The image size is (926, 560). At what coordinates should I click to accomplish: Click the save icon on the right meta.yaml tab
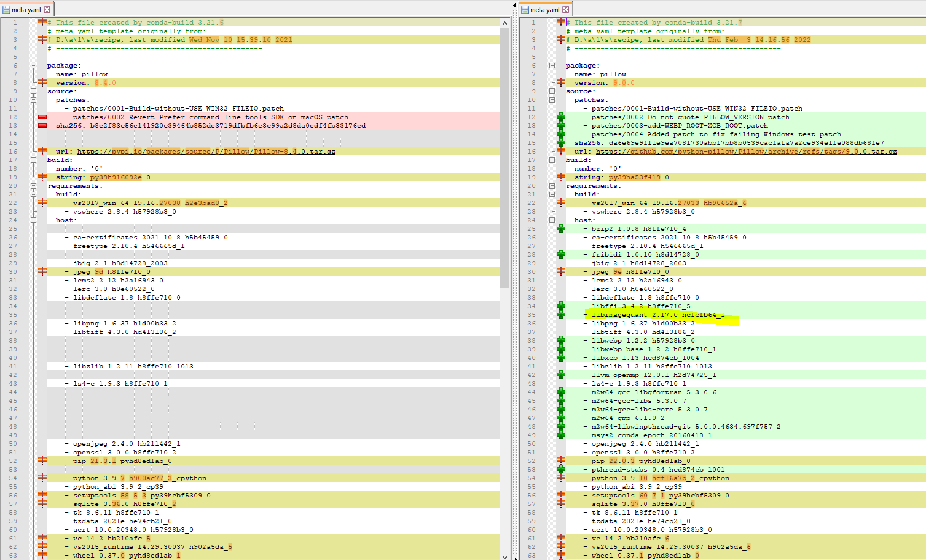(525, 10)
